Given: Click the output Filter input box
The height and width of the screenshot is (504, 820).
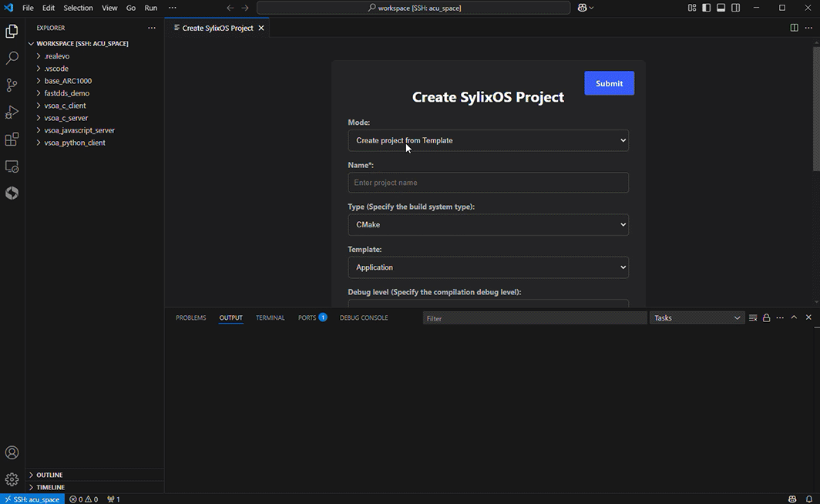Looking at the screenshot, I should tap(535, 318).
